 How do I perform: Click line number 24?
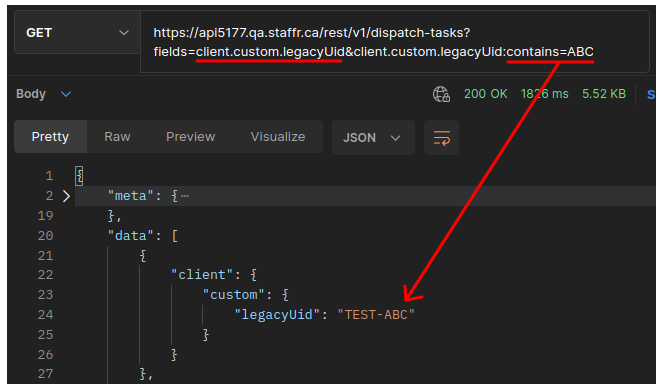(46, 315)
